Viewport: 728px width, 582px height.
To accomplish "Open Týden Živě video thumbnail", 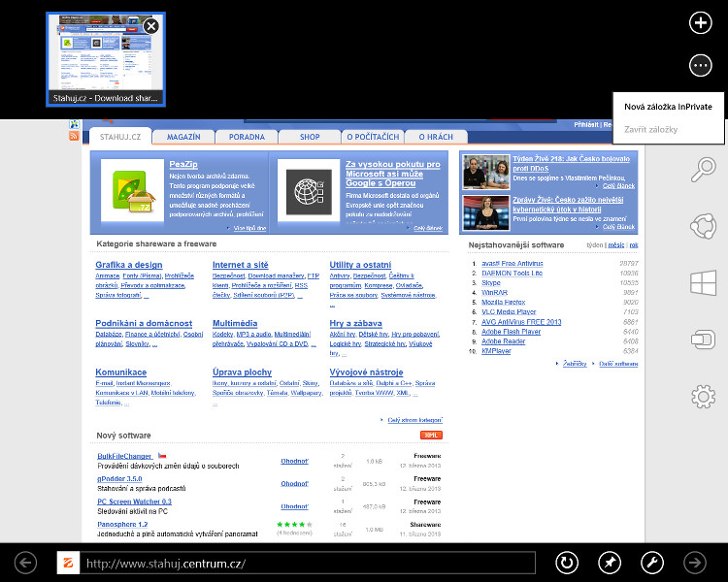I will (x=486, y=173).
